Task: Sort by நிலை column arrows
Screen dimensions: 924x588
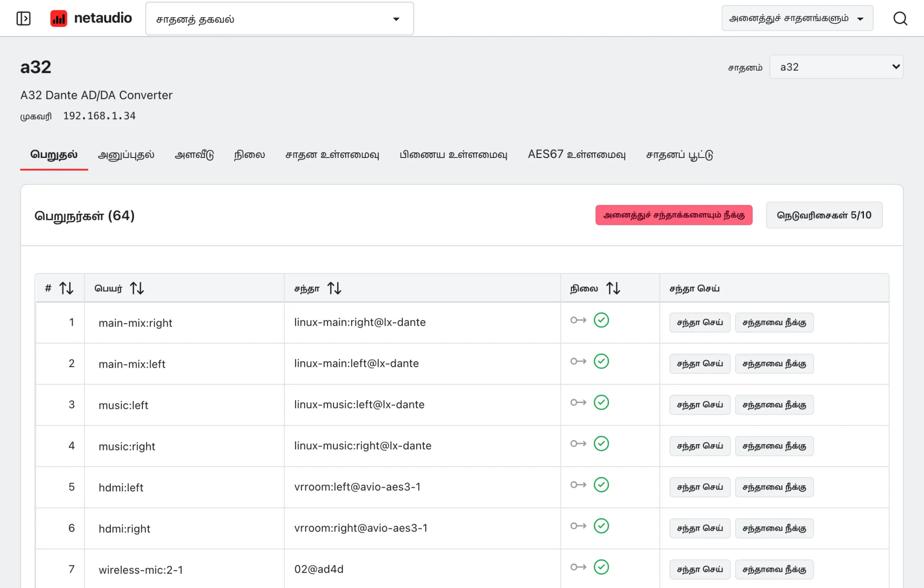Action: (613, 288)
